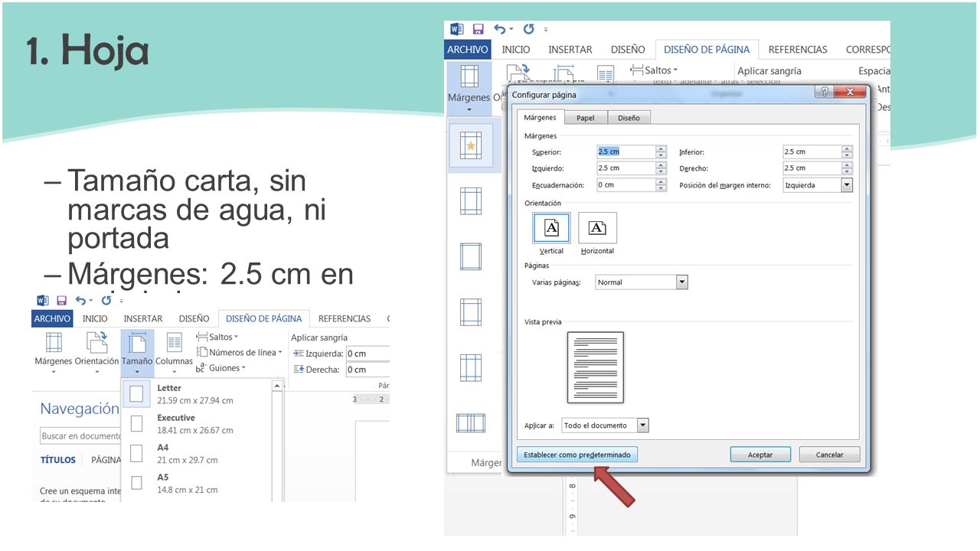
Task: Choose Executive paper size
Action: click(197, 424)
